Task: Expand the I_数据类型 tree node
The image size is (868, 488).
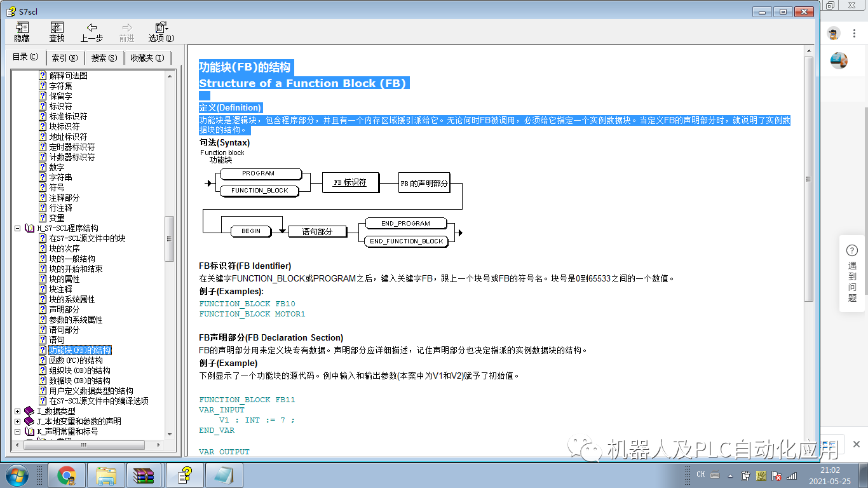Action: point(17,411)
